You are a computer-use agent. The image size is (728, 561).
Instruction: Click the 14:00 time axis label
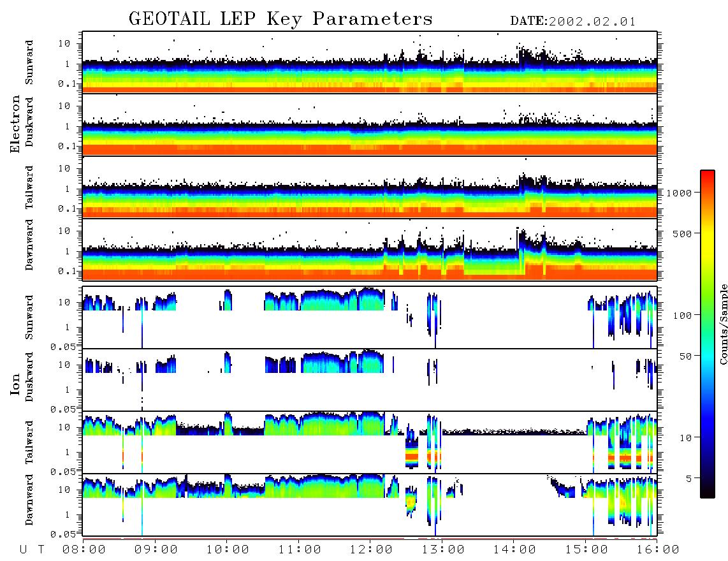(514, 550)
